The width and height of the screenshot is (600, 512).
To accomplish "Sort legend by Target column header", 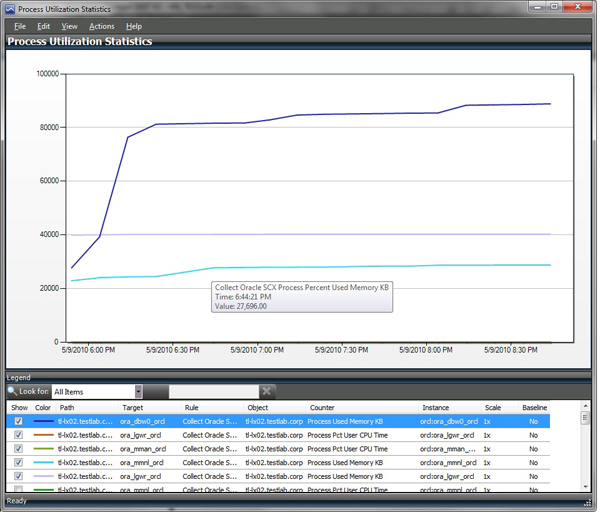I will pos(132,408).
